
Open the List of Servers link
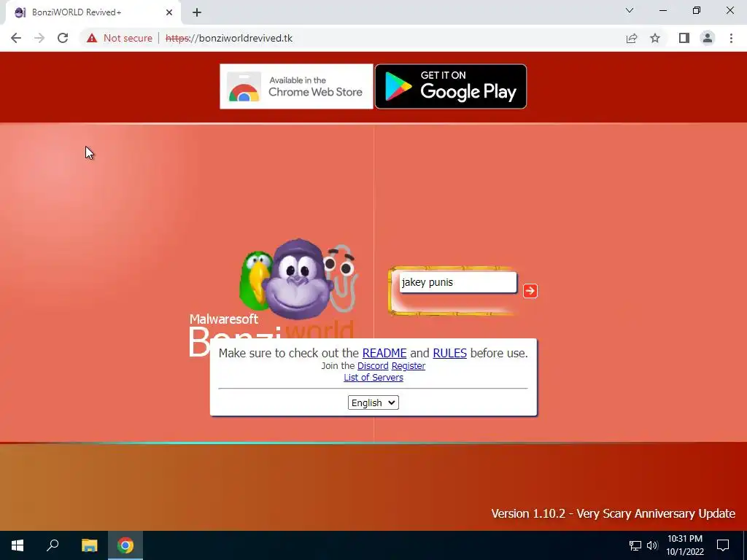pos(373,378)
